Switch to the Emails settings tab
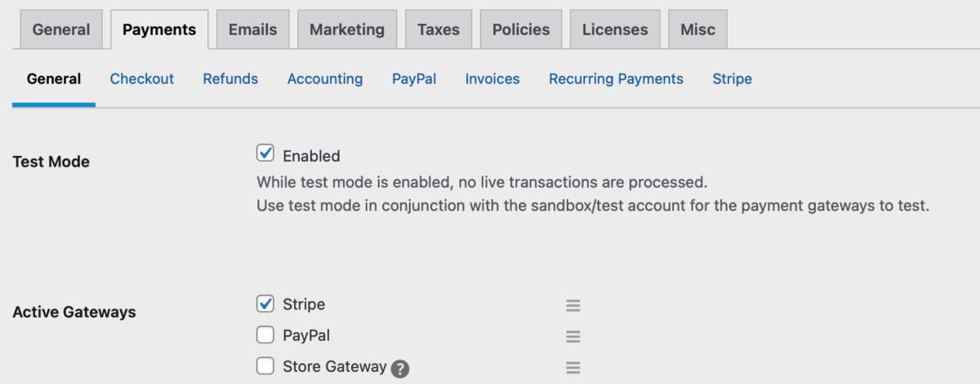The width and height of the screenshot is (980, 384). click(x=252, y=29)
